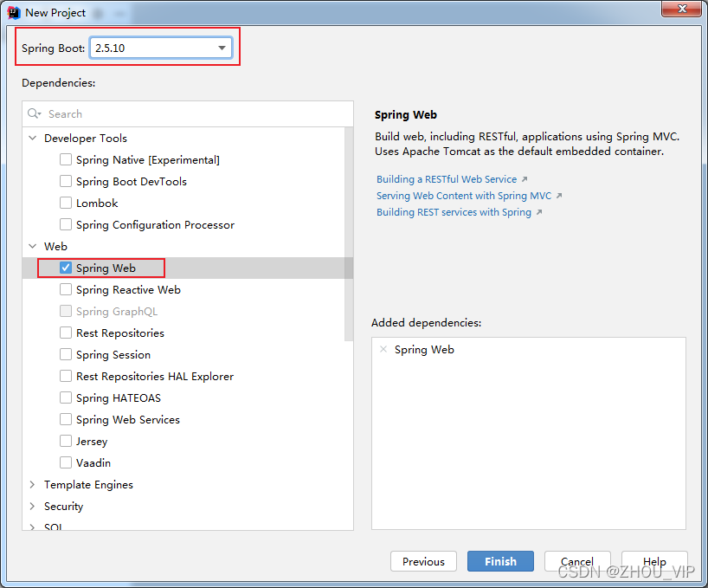Focus the dependency Search field
Image resolution: width=708 pixels, height=588 pixels.
point(188,113)
